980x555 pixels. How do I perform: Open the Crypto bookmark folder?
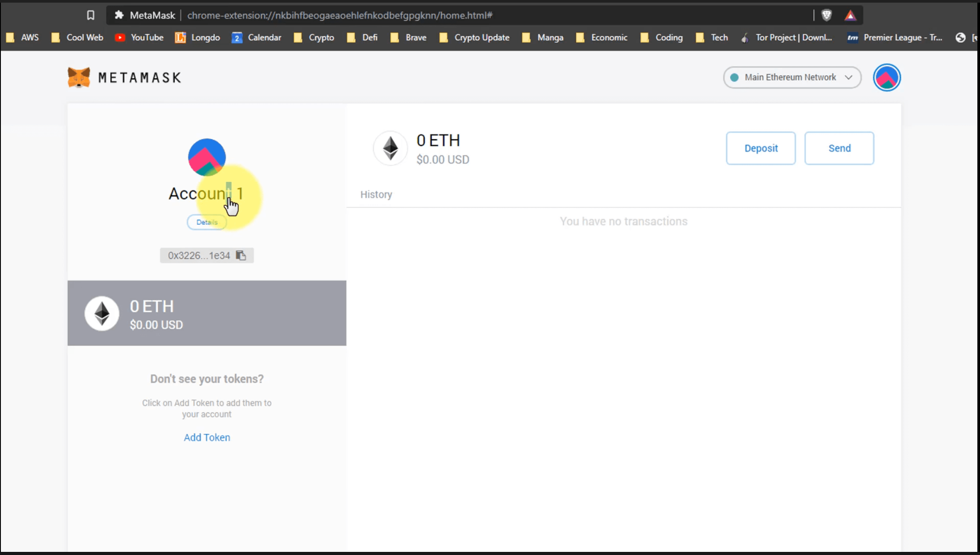(314, 38)
